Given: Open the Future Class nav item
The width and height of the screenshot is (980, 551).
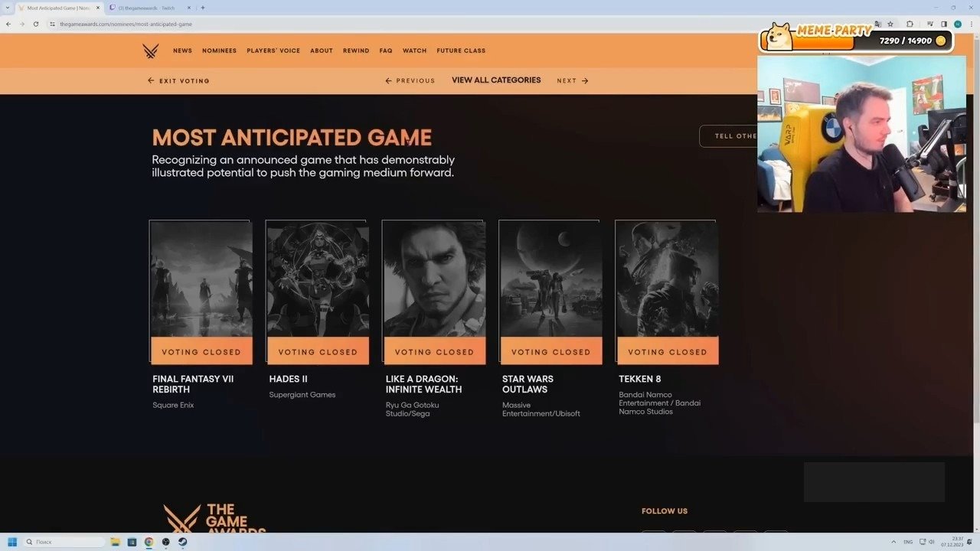Looking at the screenshot, I should coord(461,51).
